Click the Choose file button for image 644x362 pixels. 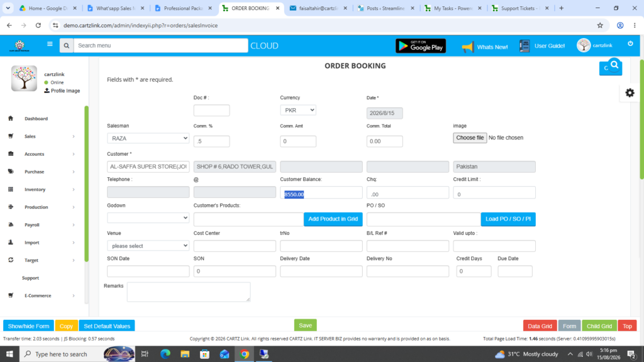pos(470,138)
